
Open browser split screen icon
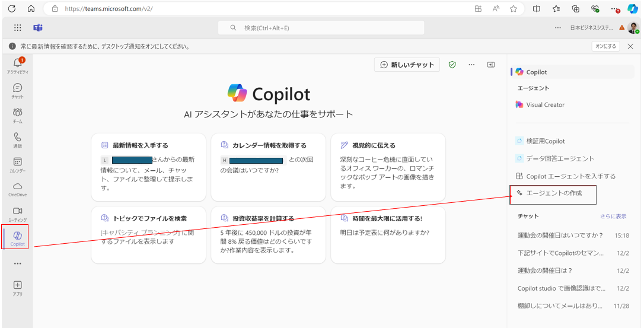click(537, 9)
